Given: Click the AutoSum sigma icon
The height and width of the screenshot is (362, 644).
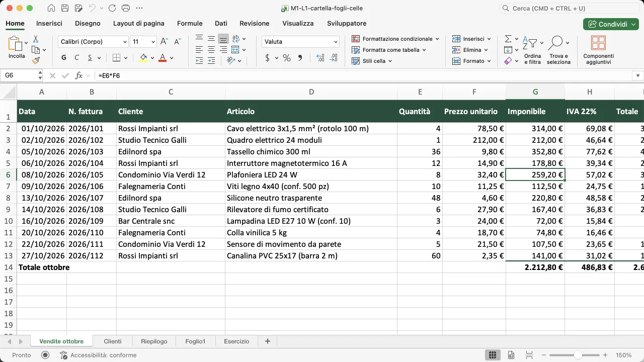Looking at the screenshot, I should (x=508, y=39).
